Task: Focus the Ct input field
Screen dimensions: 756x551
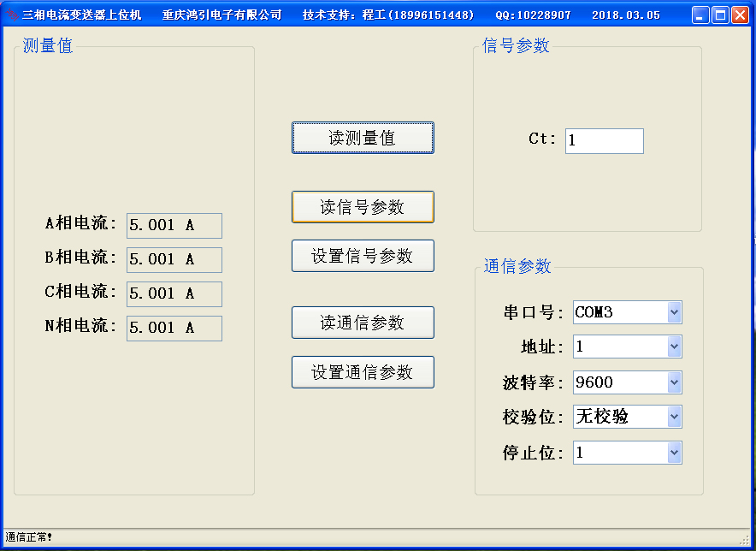Action: tap(604, 141)
